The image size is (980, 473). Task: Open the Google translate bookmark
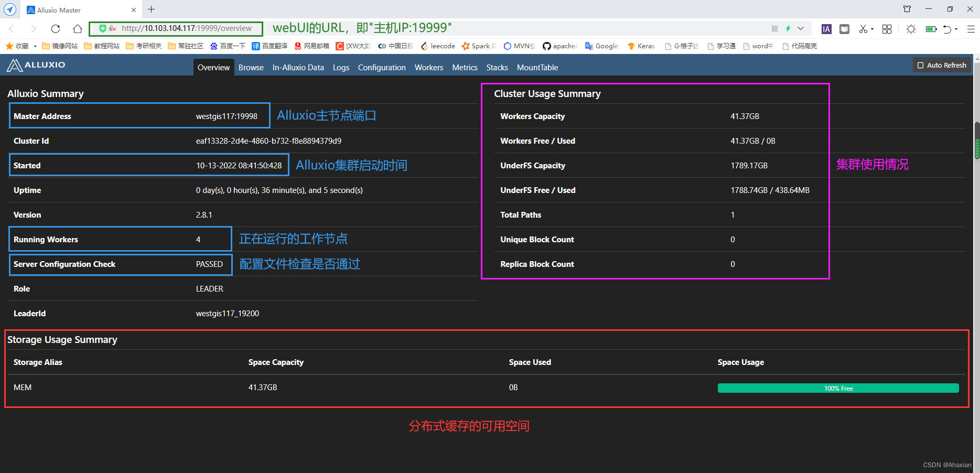coord(601,46)
